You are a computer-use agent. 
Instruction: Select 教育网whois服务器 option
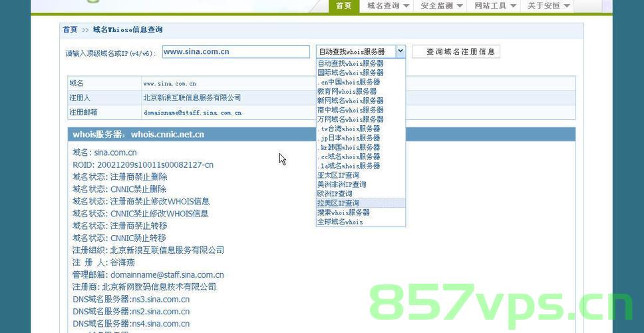click(x=361, y=91)
